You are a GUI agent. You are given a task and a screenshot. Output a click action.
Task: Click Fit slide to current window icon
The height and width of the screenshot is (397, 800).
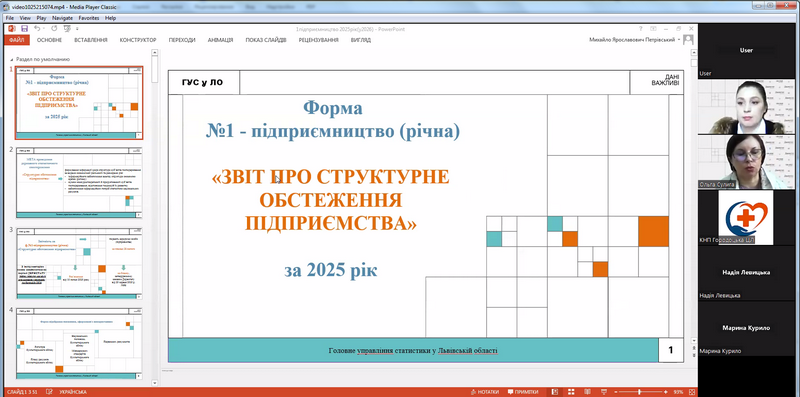click(691, 392)
